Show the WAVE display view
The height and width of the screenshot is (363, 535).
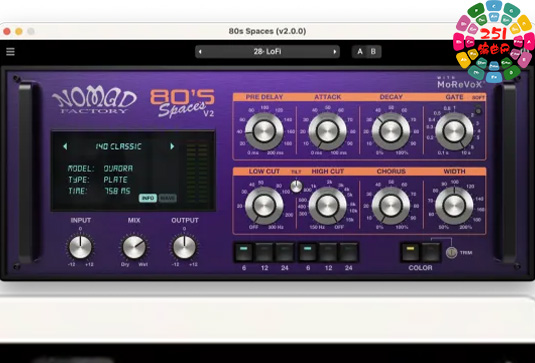tap(168, 198)
